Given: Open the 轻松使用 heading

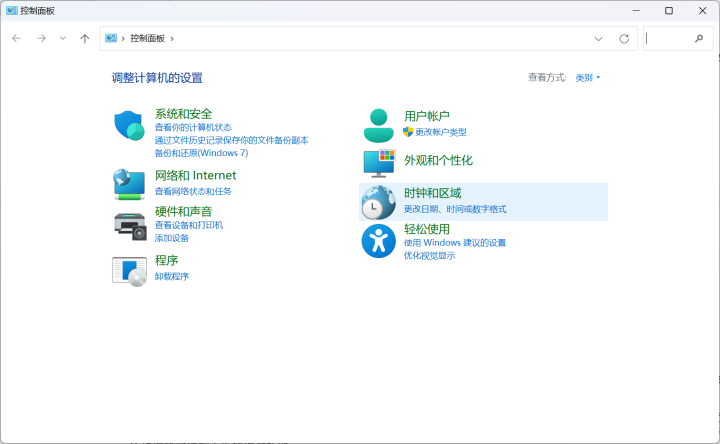Looking at the screenshot, I should [x=427, y=229].
